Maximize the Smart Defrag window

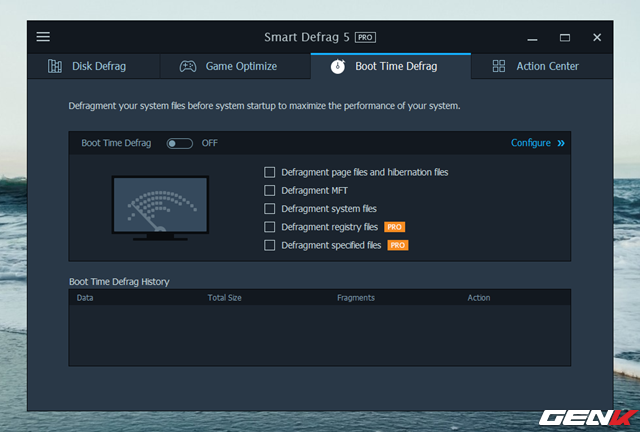point(565,38)
